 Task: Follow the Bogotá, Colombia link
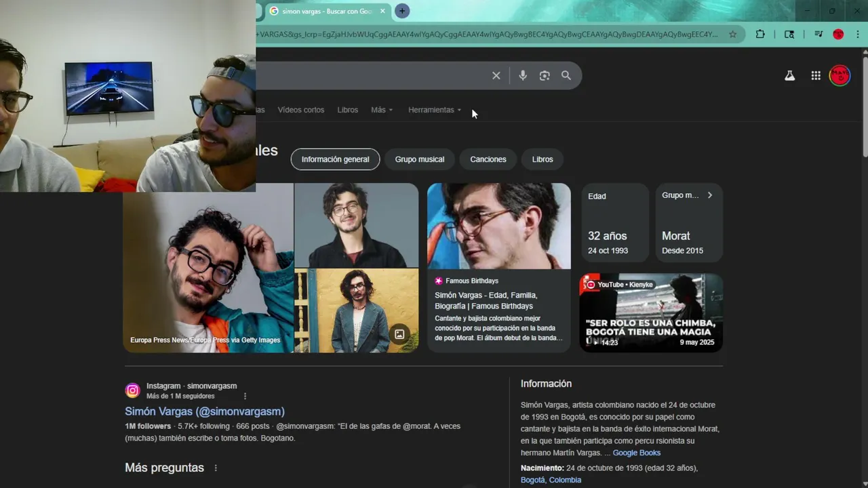(551, 480)
